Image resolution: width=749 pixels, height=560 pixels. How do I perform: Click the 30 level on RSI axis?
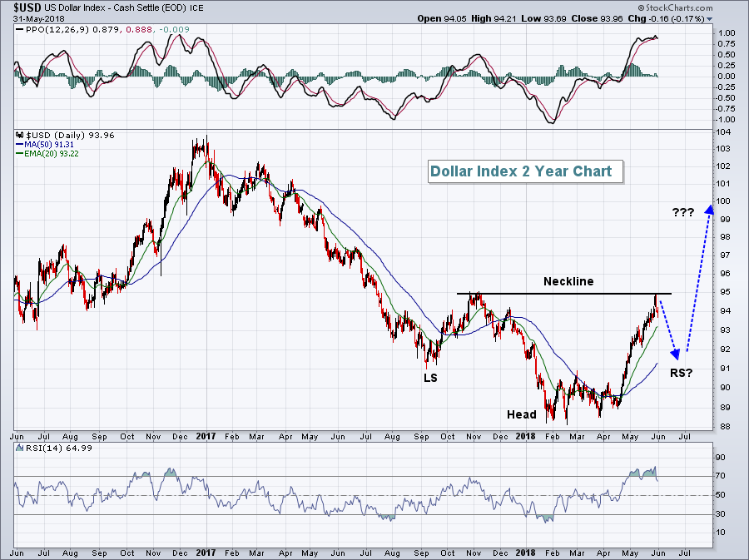[x=721, y=514]
